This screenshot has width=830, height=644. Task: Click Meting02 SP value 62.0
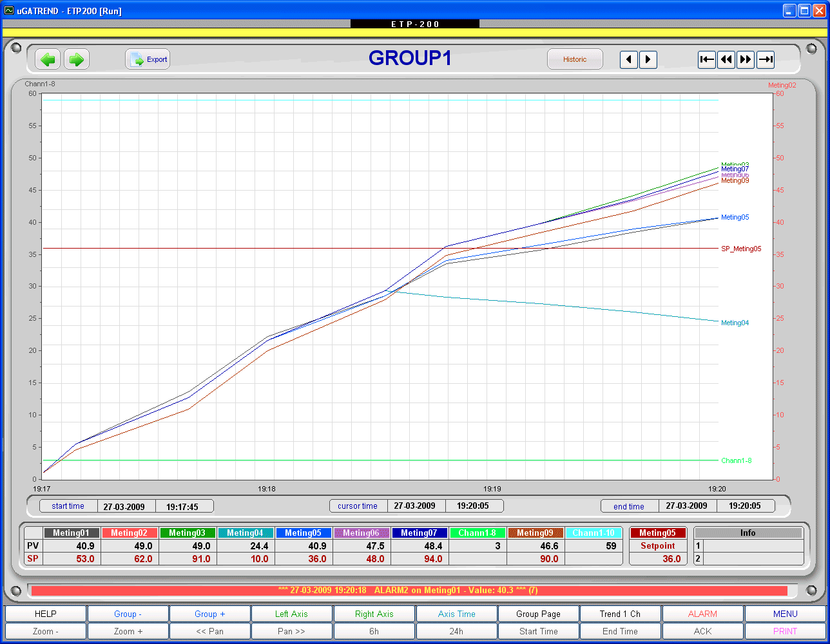(x=130, y=559)
